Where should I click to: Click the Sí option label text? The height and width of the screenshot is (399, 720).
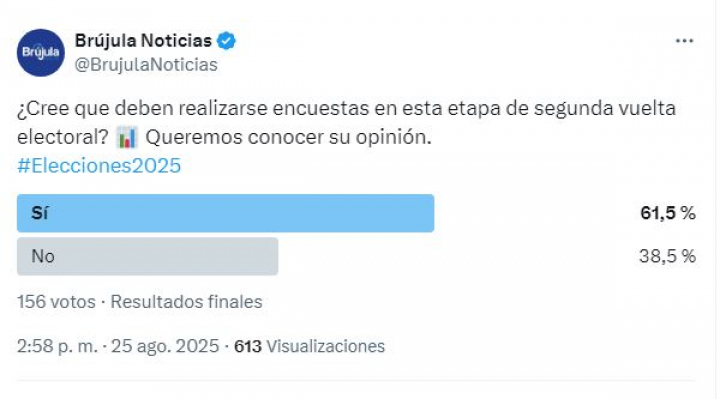(x=39, y=213)
